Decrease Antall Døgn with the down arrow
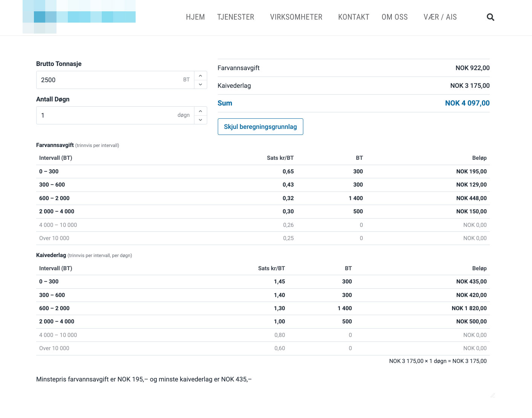The width and height of the screenshot is (532, 418). pyautogui.click(x=200, y=120)
